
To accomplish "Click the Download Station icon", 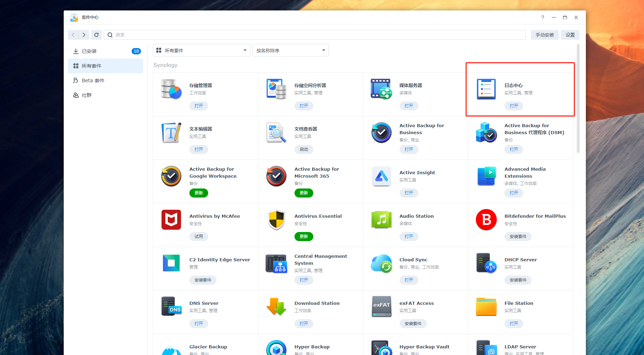I will (x=276, y=307).
